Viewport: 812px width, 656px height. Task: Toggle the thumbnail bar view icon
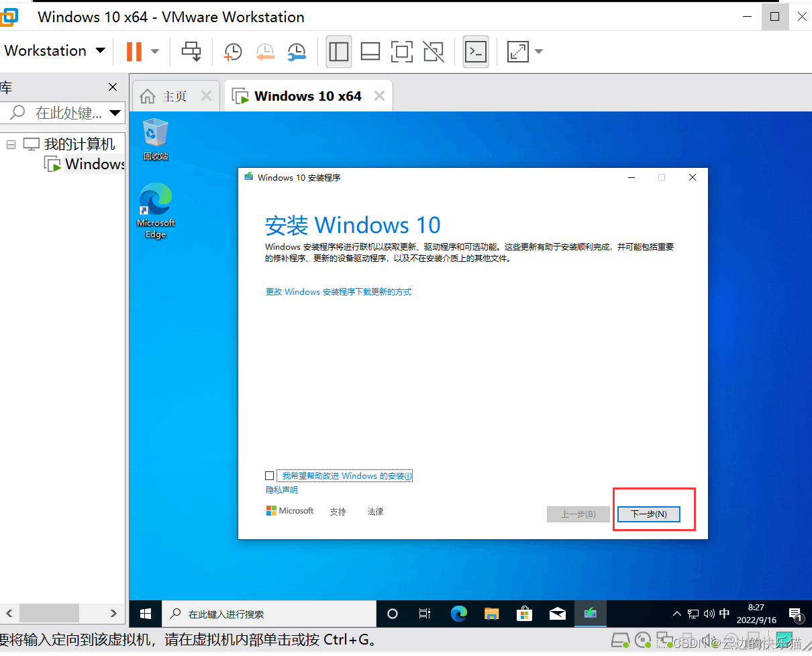tap(370, 52)
